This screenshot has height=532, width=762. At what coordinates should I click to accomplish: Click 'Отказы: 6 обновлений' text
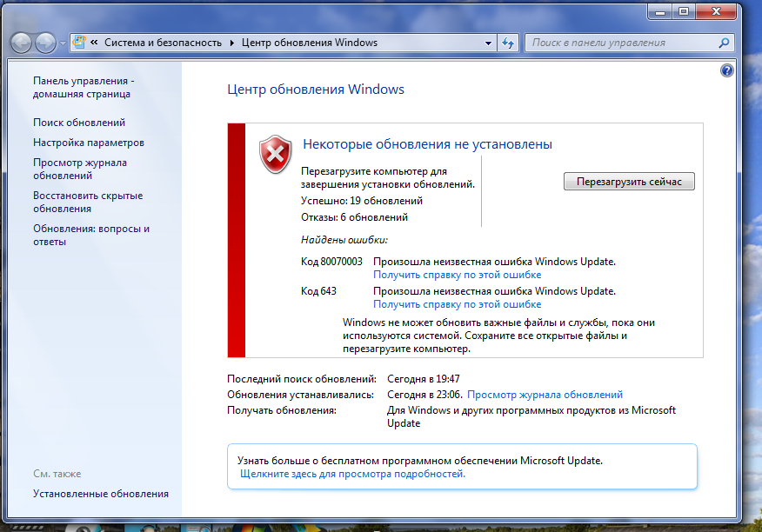pos(354,217)
